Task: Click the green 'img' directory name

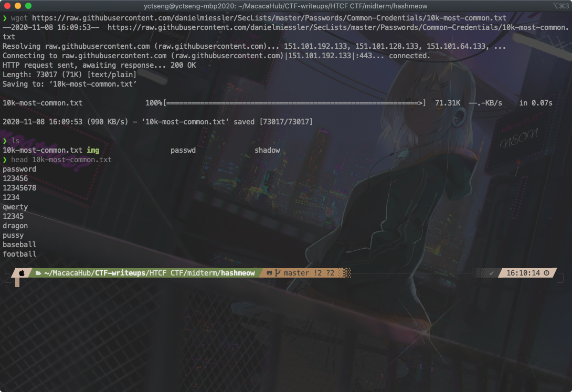Action: click(x=93, y=150)
